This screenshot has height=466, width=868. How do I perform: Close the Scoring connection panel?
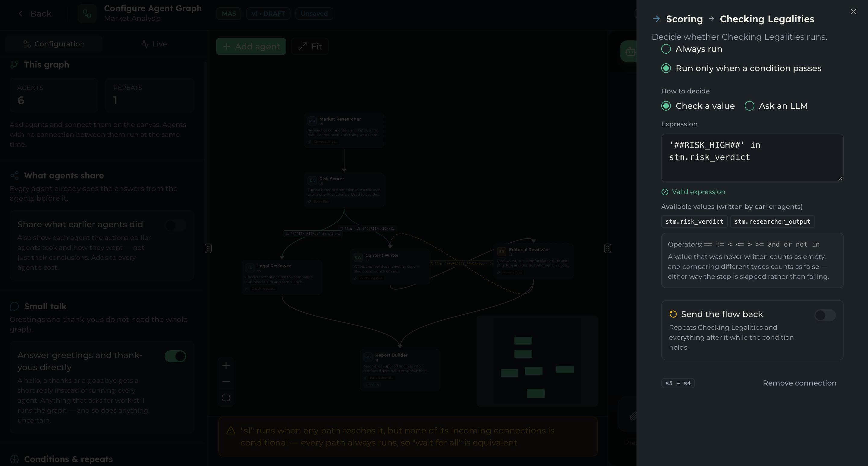tap(853, 11)
